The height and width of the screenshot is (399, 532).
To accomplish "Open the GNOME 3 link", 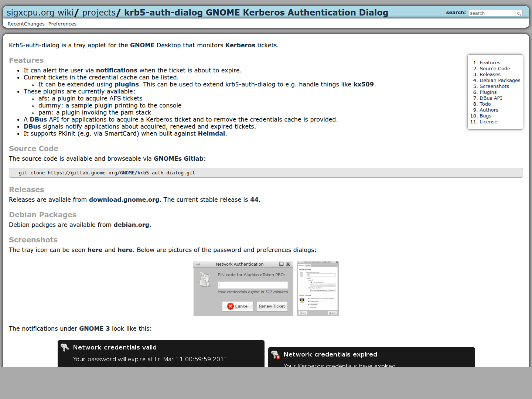I will pos(94,328).
